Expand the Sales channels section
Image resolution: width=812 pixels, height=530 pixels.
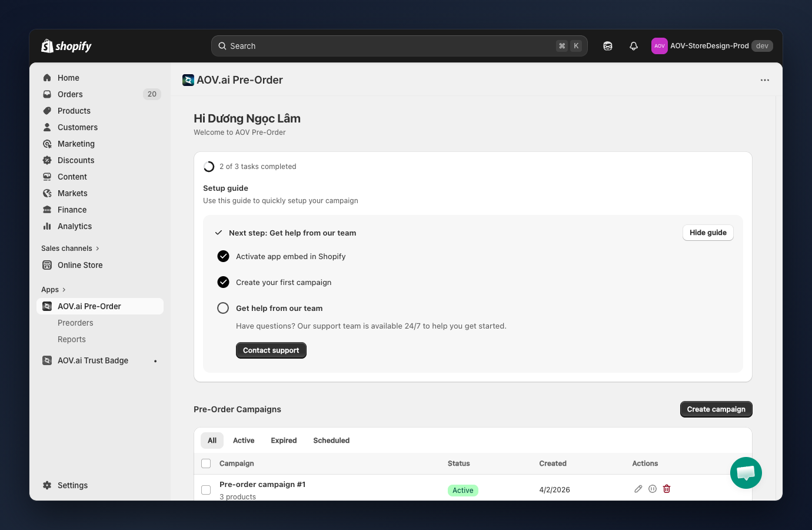pos(71,249)
